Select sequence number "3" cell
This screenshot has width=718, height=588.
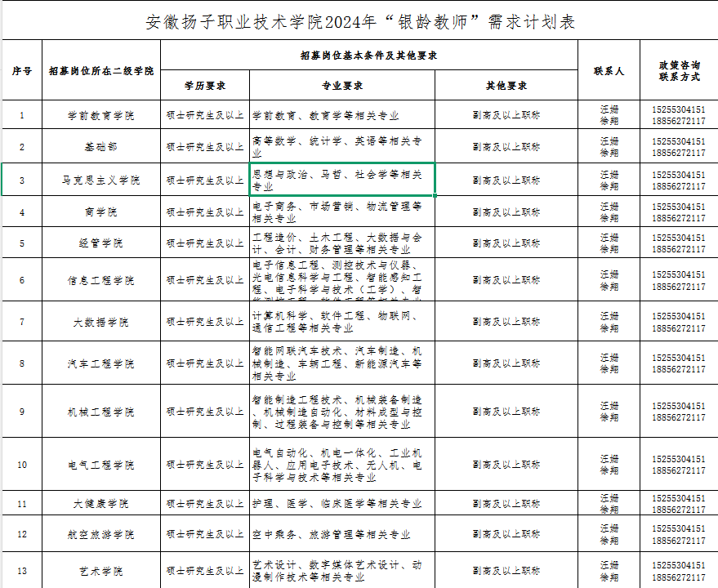pyautogui.click(x=22, y=180)
